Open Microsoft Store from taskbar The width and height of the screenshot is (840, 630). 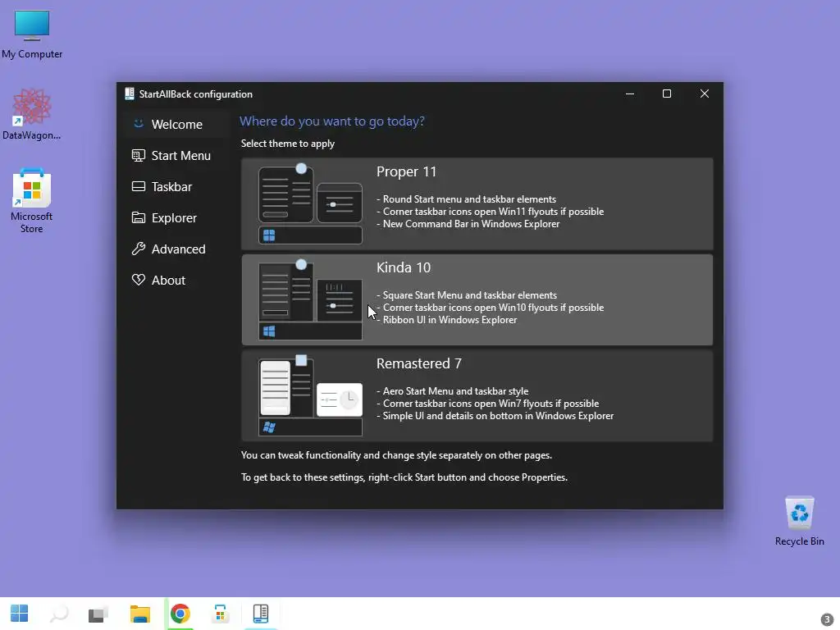220,614
